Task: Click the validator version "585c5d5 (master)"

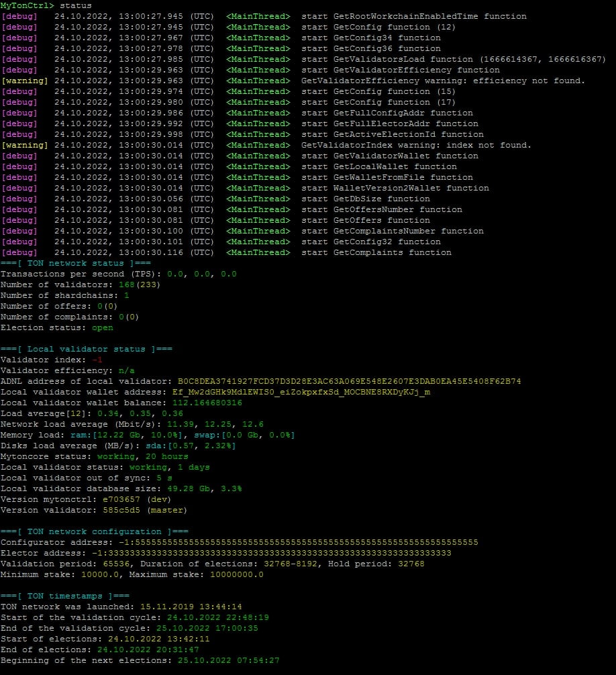Action: click(145, 511)
